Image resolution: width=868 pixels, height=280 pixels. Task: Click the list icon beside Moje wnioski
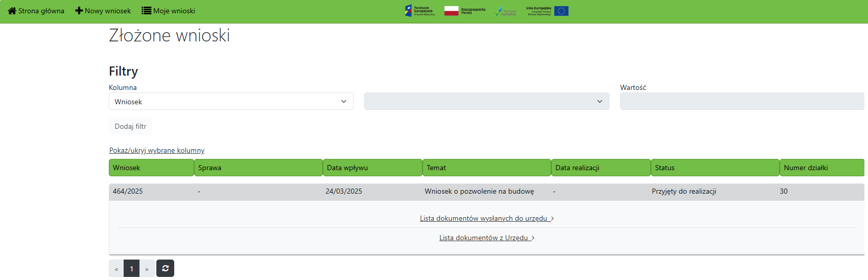(x=146, y=11)
